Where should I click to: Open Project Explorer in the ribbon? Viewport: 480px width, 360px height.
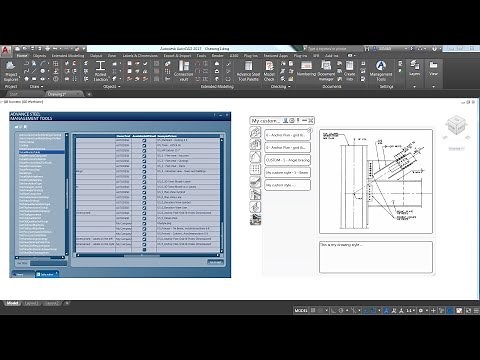coord(11,71)
